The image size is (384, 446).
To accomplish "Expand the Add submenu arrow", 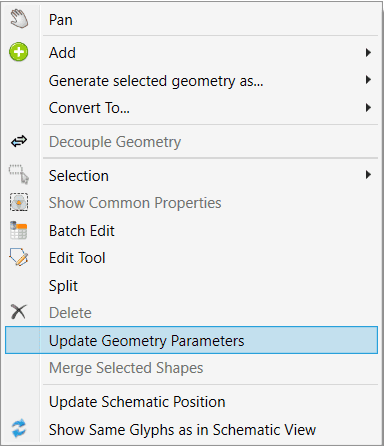I will pos(368,53).
